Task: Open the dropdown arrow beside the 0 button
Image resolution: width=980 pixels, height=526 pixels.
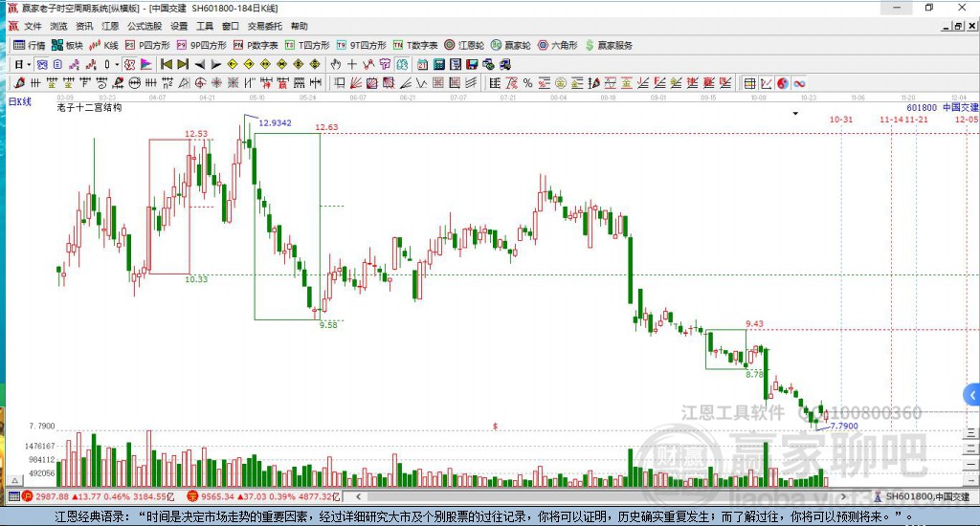Action: [117, 64]
